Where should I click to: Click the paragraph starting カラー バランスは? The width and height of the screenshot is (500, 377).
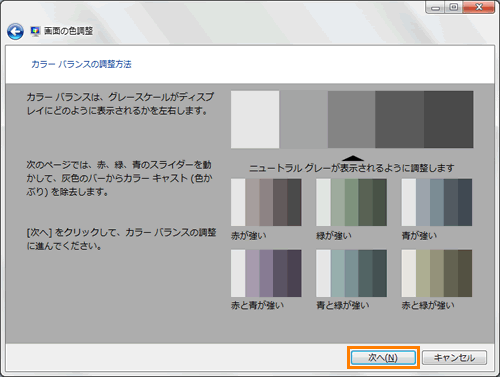click(x=120, y=104)
